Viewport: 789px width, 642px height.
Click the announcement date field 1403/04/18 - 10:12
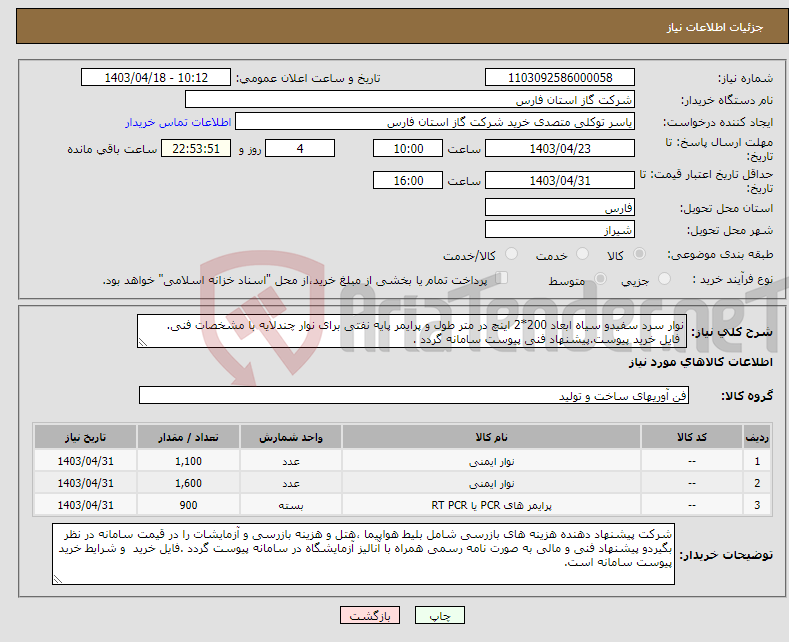[x=155, y=77]
